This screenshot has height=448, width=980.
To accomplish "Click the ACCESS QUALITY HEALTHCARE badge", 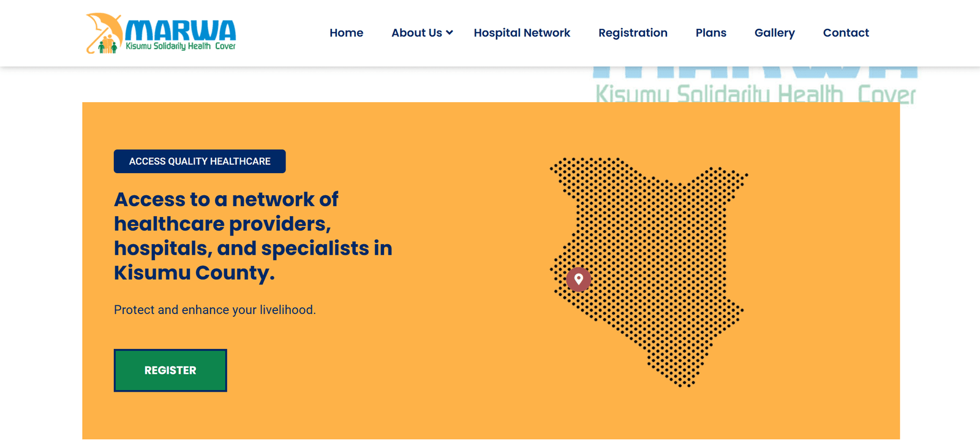I will pos(200,162).
